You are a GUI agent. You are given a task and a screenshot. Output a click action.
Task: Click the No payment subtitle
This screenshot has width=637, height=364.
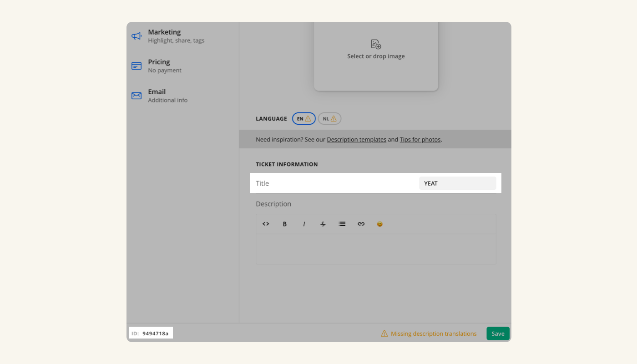[165, 71]
